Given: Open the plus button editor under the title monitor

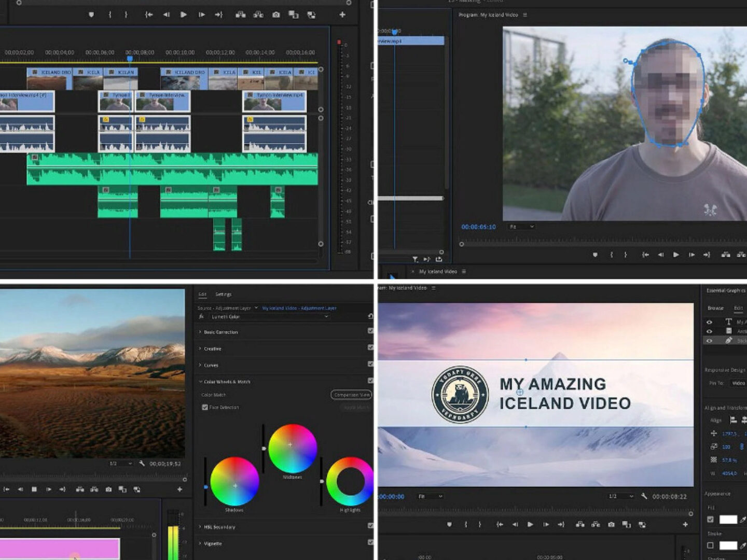Looking at the screenshot, I should [x=685, y=524].
